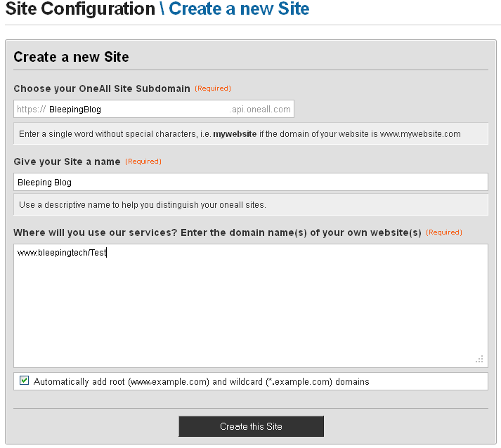The height and width of the screenshot is (448, 501).
Task: Focus the site name field 'Bleeping Blog'
Action: tap(250, 183)
